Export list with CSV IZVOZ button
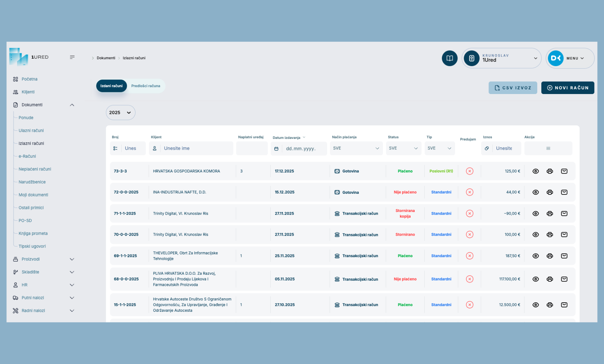Screen dimensions: 604x364 click(x=513, y=88)
